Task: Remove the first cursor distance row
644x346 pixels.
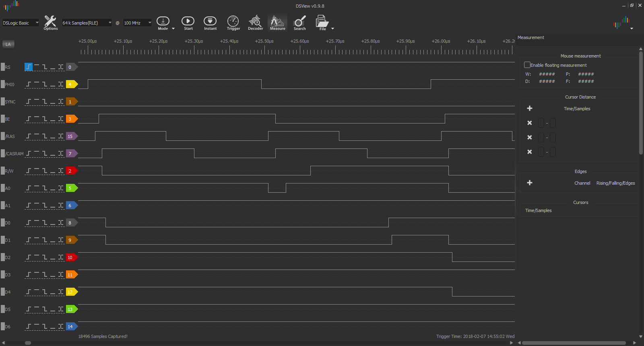Action: coord(530,123)
